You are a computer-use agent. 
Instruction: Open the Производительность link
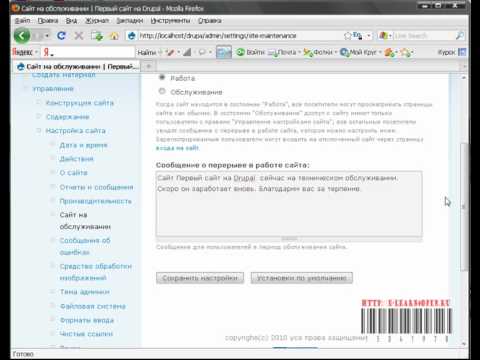coord(95,201)
